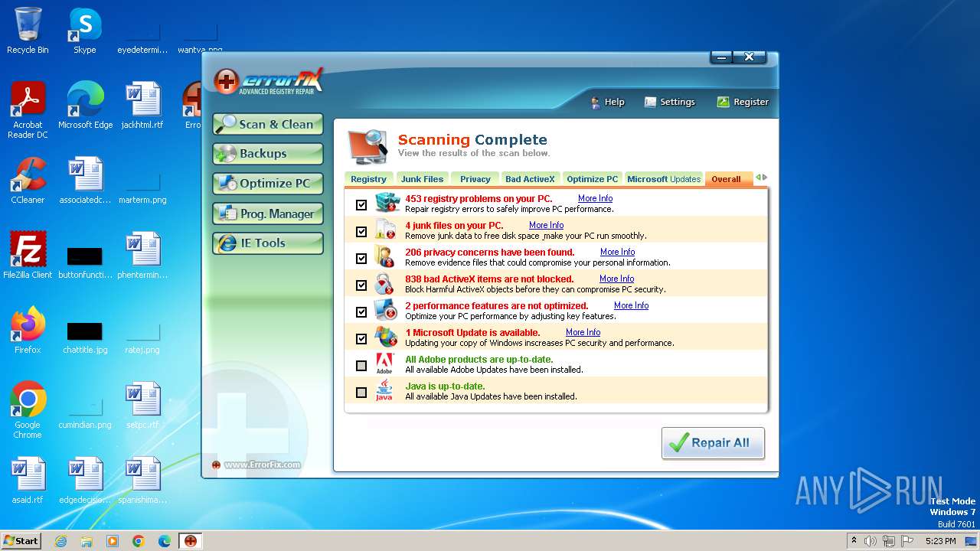Open the Prog. Manager section

[268, 214]
